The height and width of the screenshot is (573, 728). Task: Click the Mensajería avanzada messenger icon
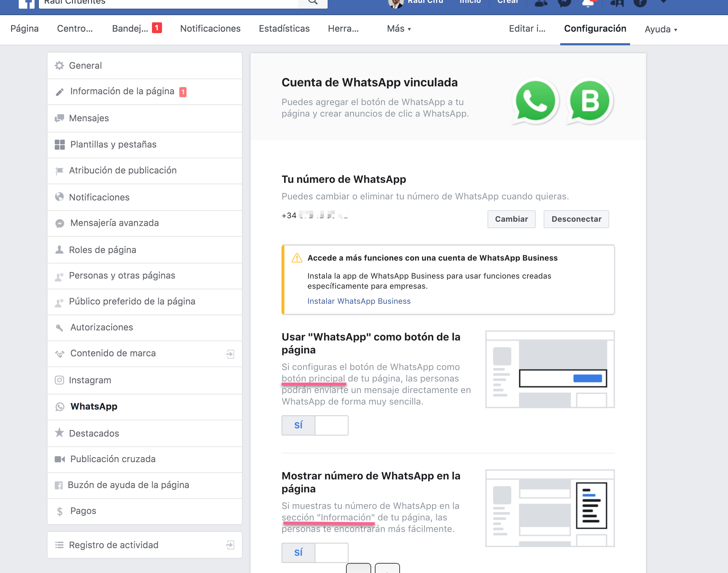(60, 223)
